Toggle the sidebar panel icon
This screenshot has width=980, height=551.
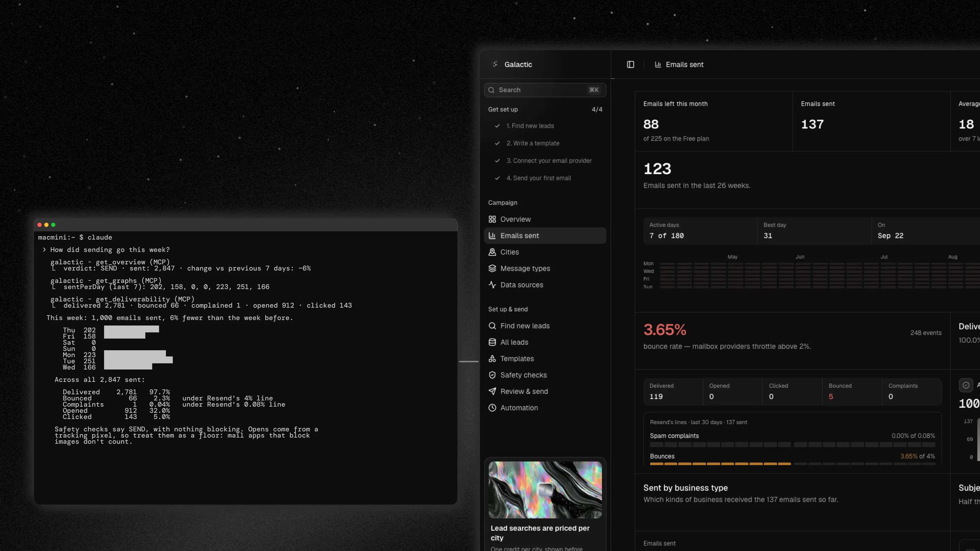coord(631,64)
